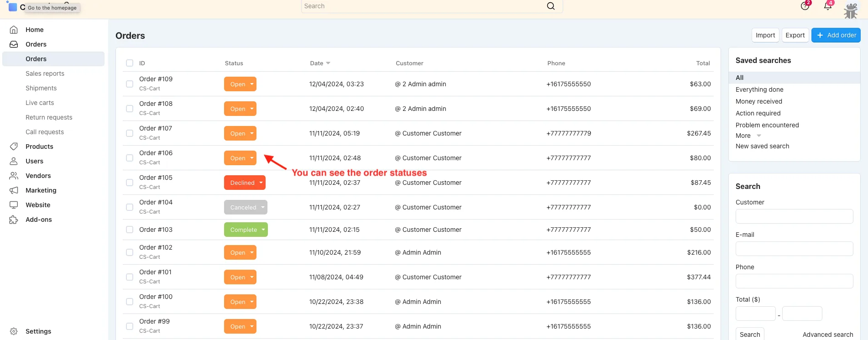Click the minimum Total ($) field
This screenshot has height=340, width=868.
[755, 314]
